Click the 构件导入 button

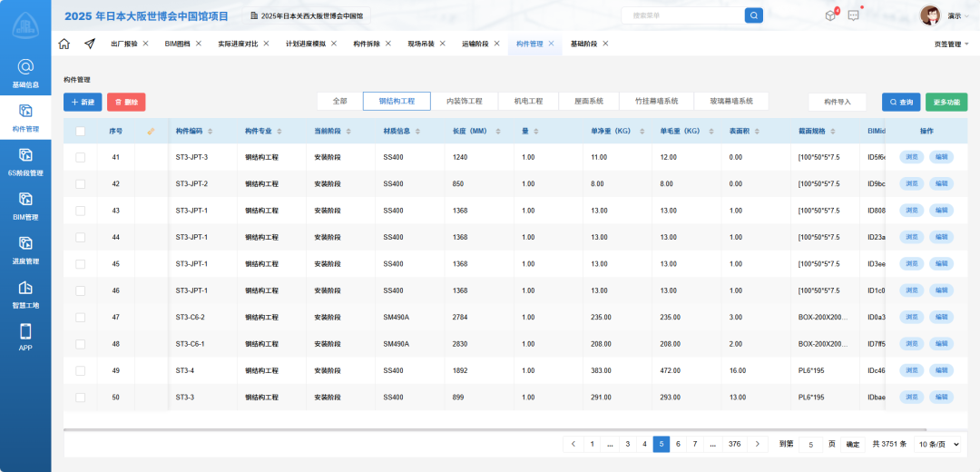837,102
